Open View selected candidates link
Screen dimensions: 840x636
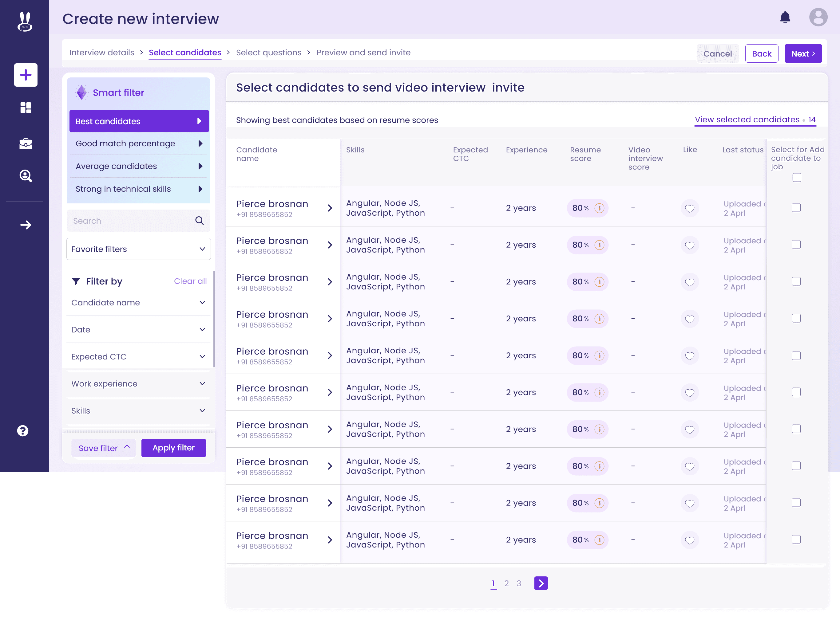click(x=747, y=120)
